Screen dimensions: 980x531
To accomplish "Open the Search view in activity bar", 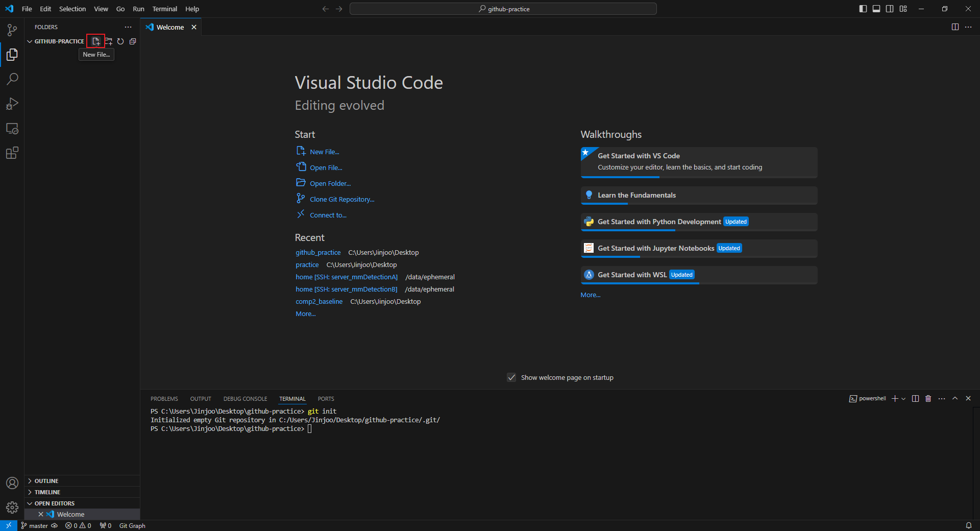I will (12, 79).
